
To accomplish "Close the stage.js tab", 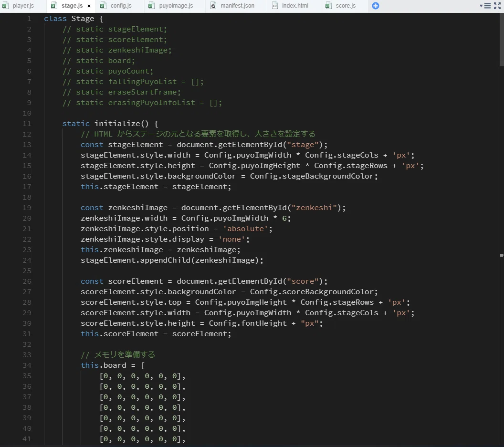I will pos(89,6).
